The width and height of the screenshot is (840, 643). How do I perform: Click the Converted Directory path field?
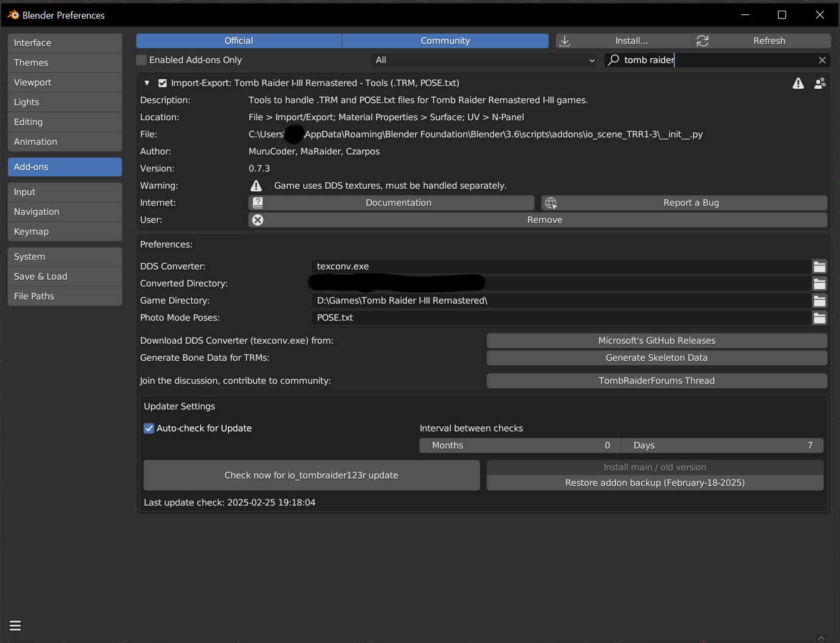pos(561,283)
